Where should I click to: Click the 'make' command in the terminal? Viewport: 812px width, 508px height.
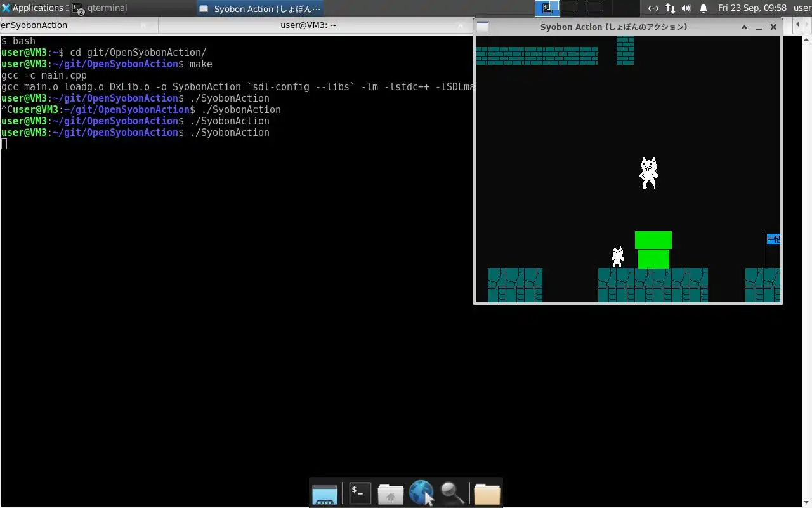[x=201, y=64]
